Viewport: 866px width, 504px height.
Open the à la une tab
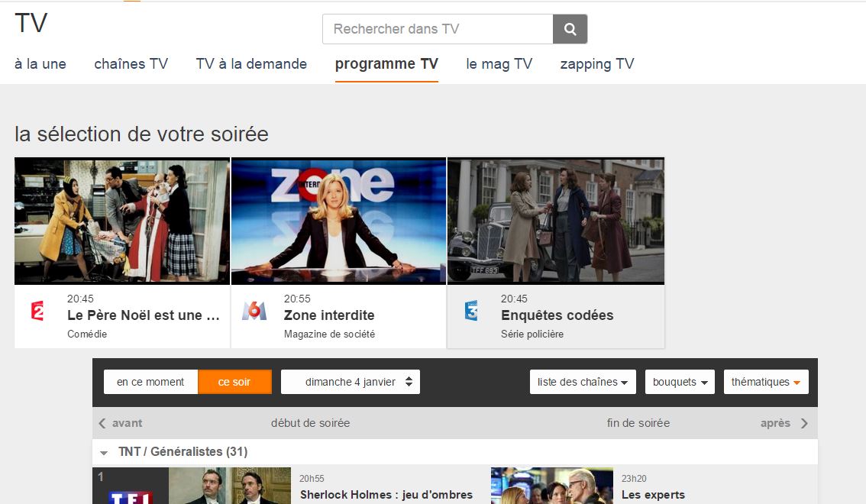click(x=40, y=64)
